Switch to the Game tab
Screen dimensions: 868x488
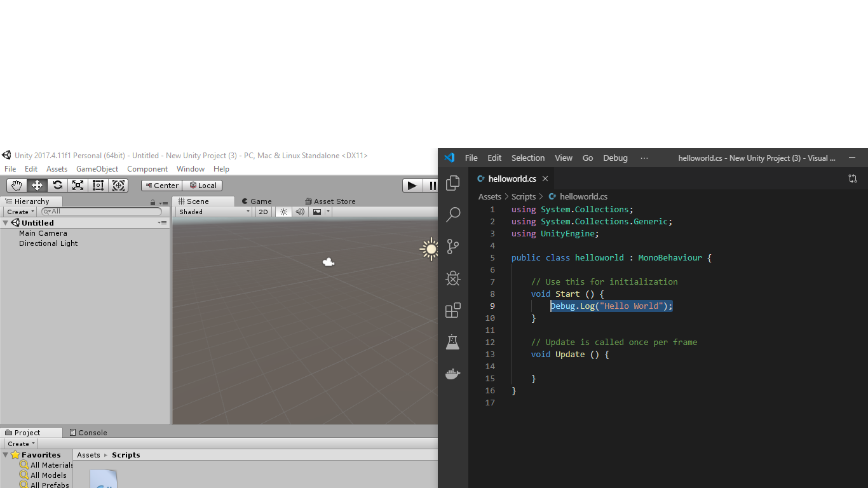click(257, 201)
